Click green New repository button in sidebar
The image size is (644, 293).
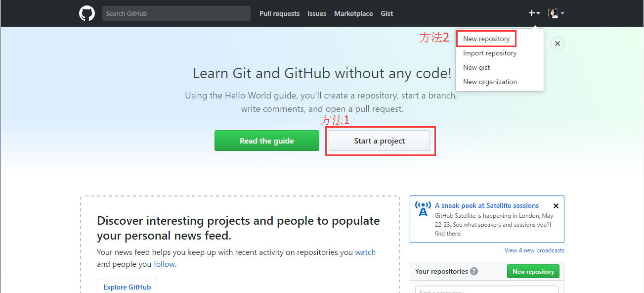(533, 271)
